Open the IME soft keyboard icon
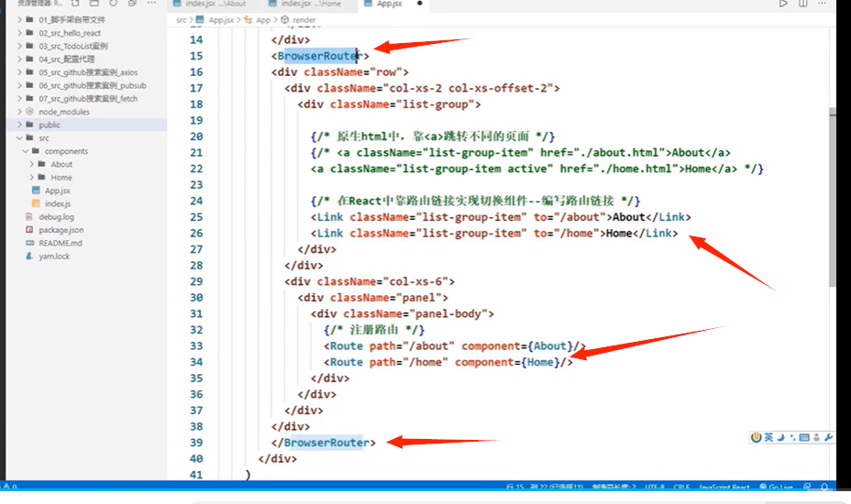Viewport: 851px width, 504px height. (804, 437)
